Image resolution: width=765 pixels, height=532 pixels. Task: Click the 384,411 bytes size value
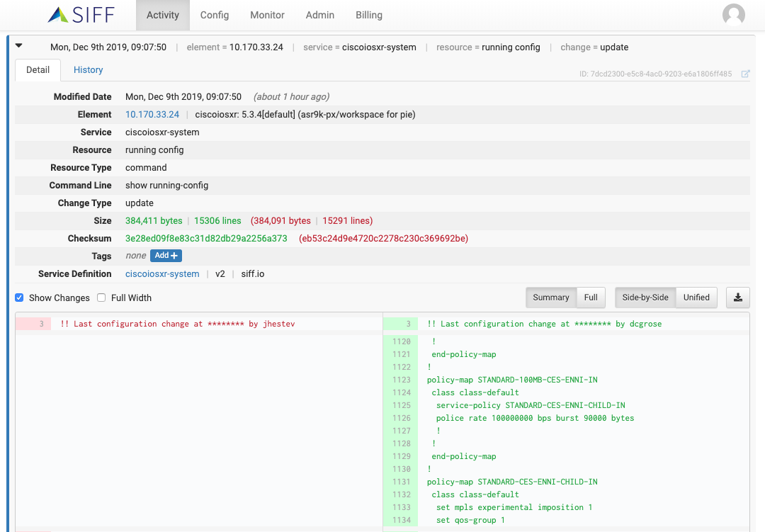tap(154, 220)
